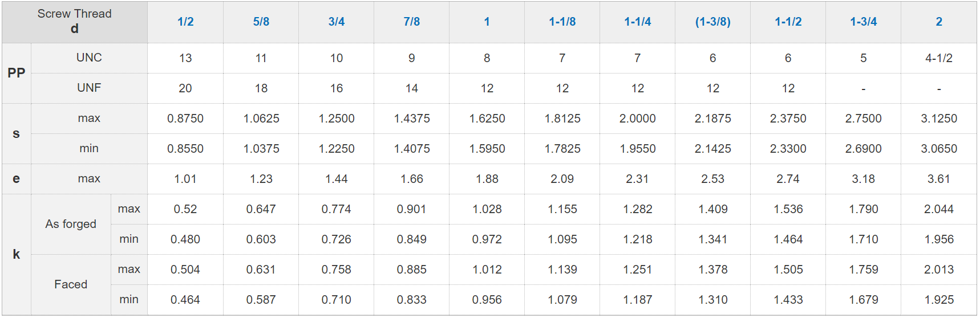Select the PP row group label
The height and width of the screenshot is (318, 980).
[x=16, y=73]
